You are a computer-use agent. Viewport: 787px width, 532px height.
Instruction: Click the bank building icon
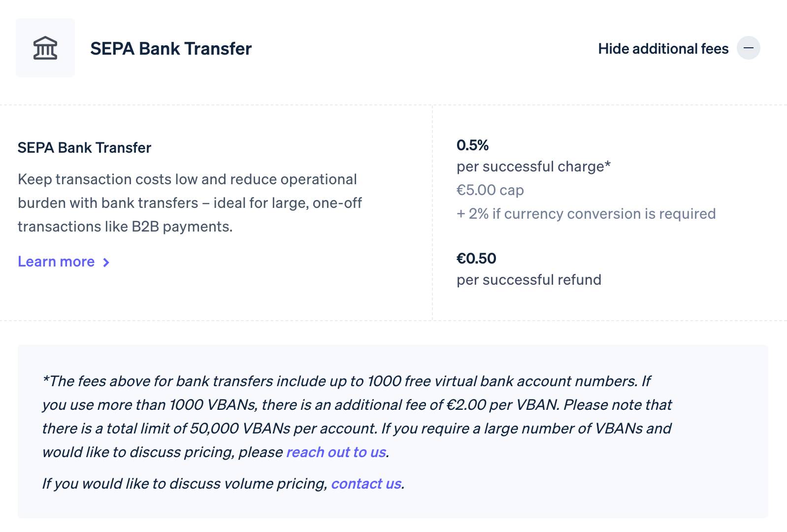(45, 48)
